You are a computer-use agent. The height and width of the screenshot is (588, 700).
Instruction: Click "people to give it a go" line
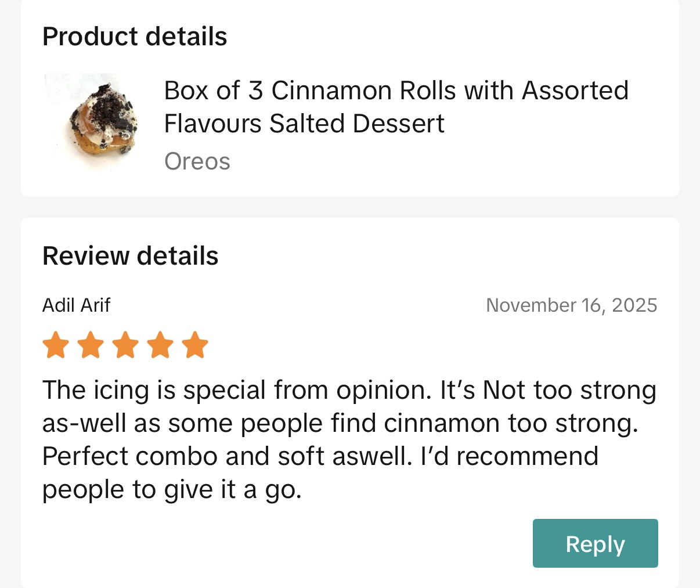[172, 490]
